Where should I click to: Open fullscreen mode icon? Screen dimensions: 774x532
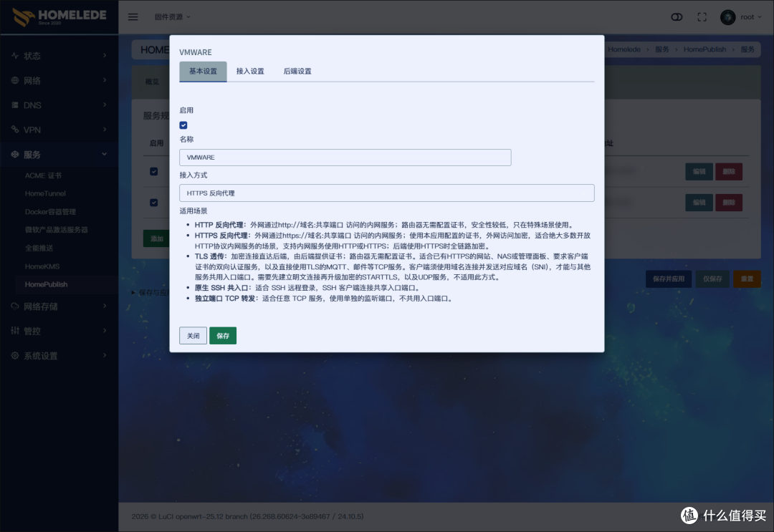(x=702, y=16)
